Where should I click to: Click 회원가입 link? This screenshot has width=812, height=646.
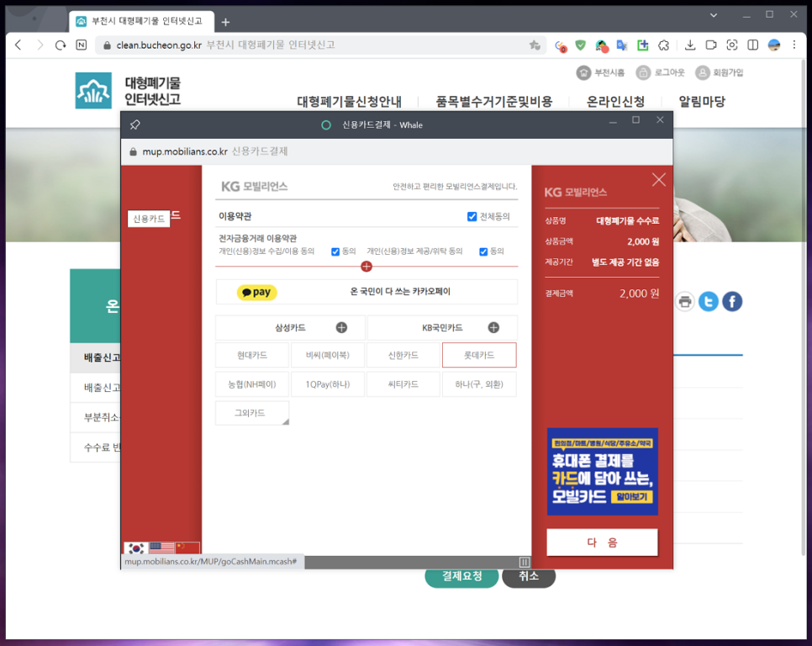(x=720, y=72)
